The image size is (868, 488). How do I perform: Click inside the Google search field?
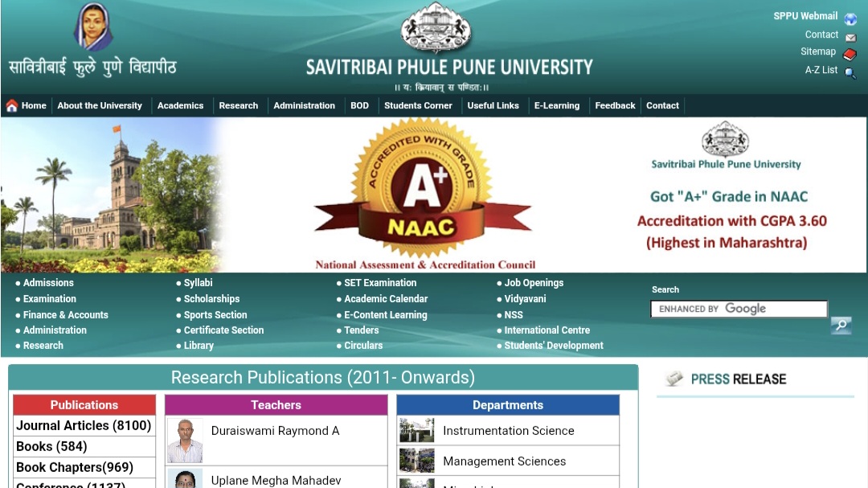point(739,309)
